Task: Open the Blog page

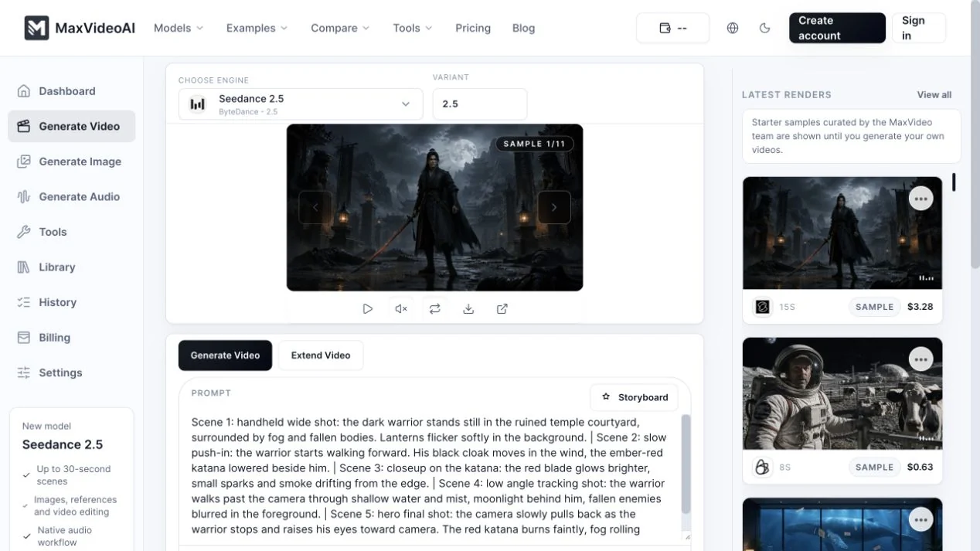Action: pos(523,28)
